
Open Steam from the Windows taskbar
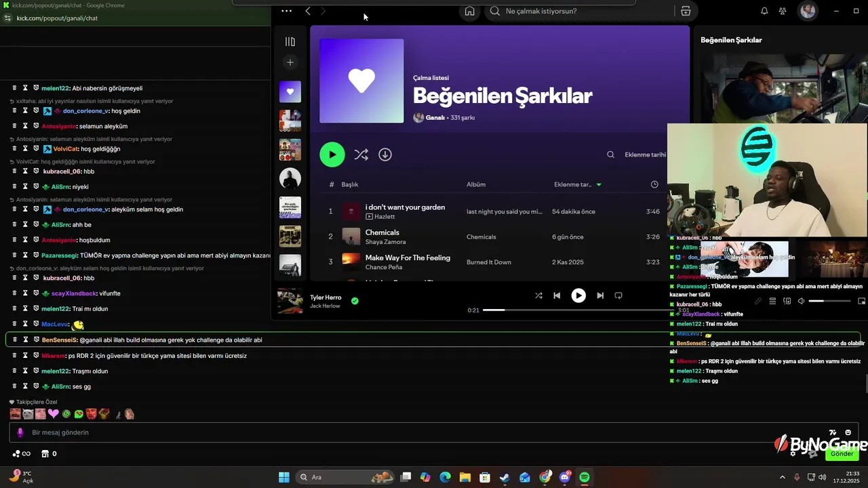tap(505, 477)
